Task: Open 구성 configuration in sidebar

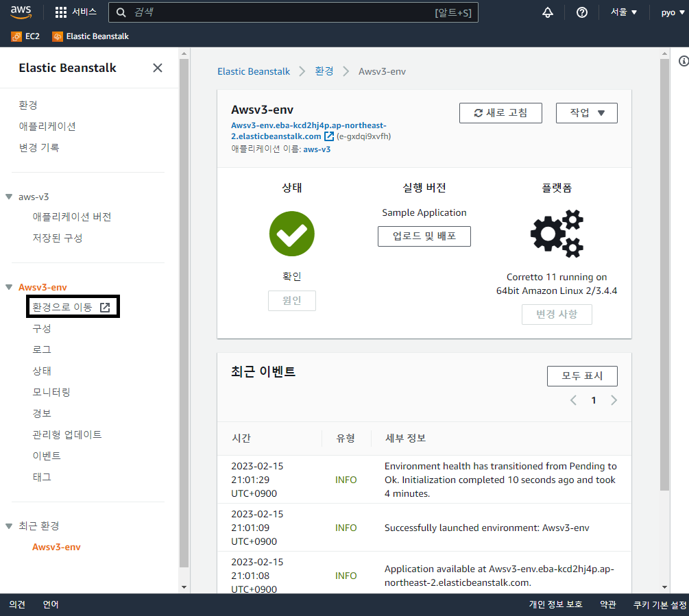Action: [42, 328]
